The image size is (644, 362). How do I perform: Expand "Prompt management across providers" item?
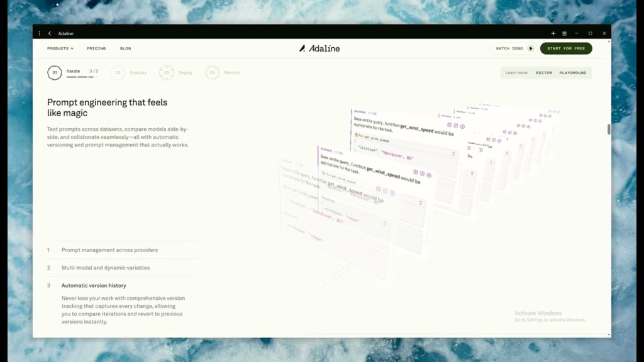109,250
